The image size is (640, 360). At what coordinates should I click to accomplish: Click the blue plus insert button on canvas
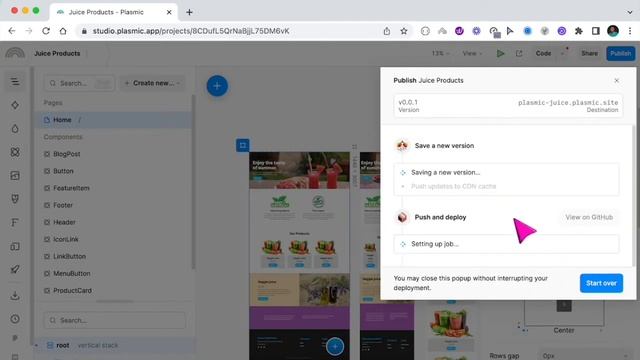coord(217,86)
